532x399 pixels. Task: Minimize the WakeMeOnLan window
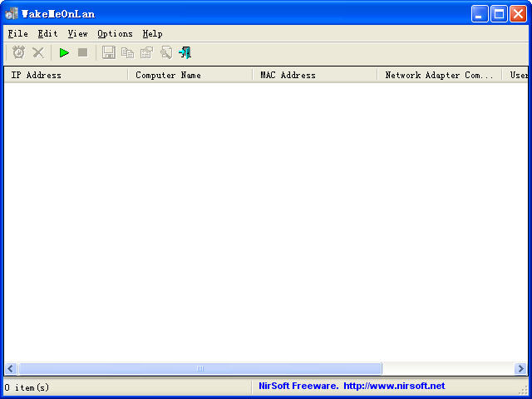(x=480, y=14)
